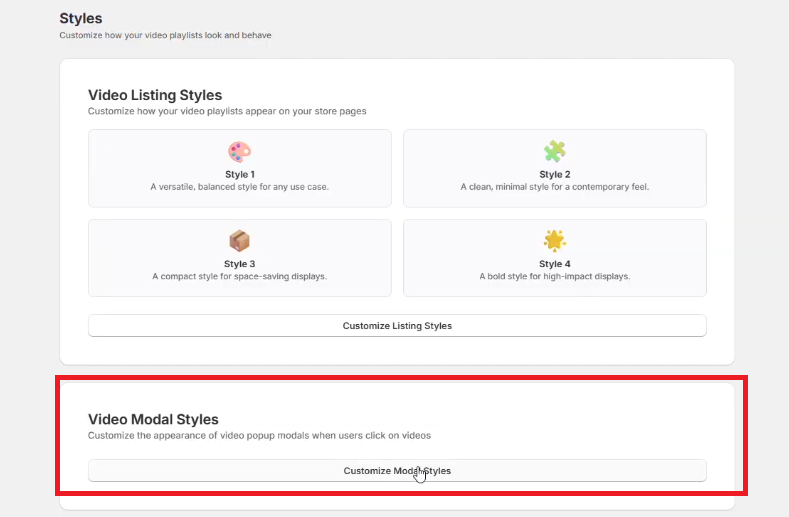The width and height of the screenshot is (789, 517).
Task: Click the Video Listing Styles heading
Action: (x=155, y=95)
